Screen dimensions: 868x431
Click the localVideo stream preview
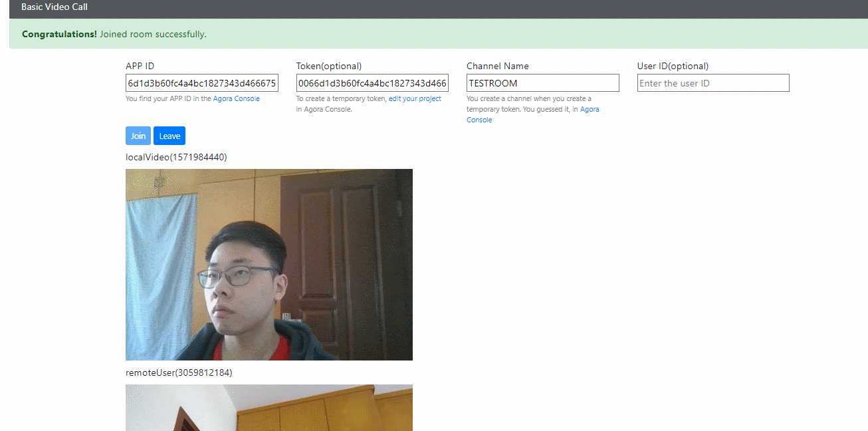pyautogui.click(x=269, y=265)
